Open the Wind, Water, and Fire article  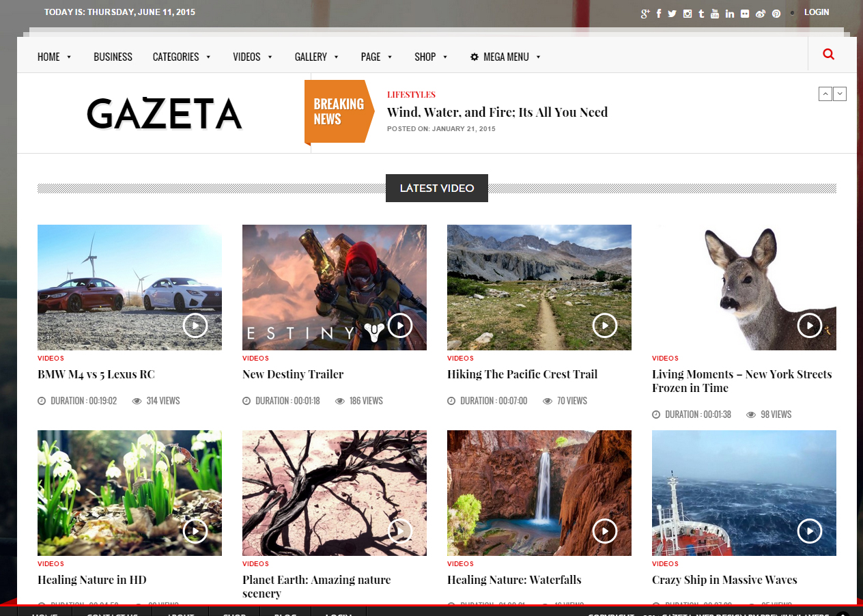click(x=497, y=112)
